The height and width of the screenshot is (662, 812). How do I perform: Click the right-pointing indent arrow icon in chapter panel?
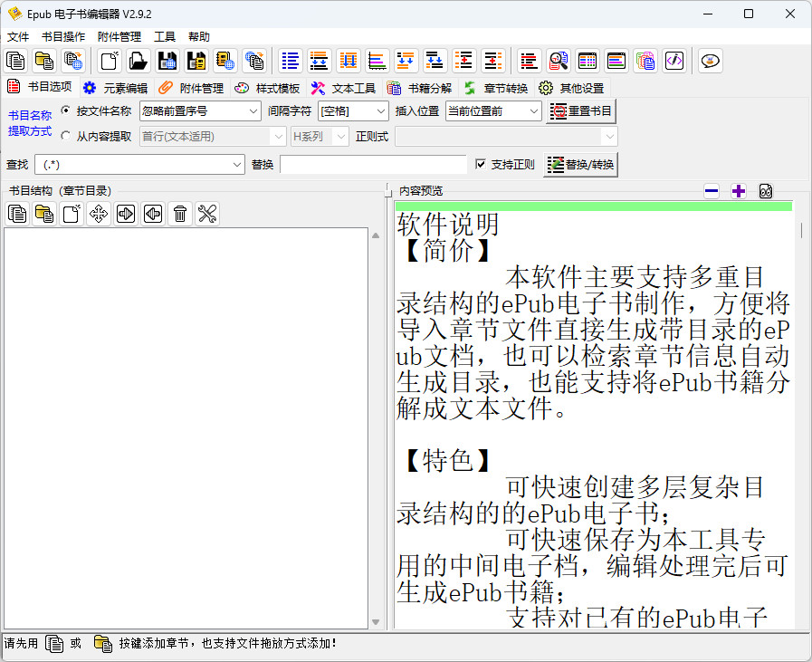126,214
